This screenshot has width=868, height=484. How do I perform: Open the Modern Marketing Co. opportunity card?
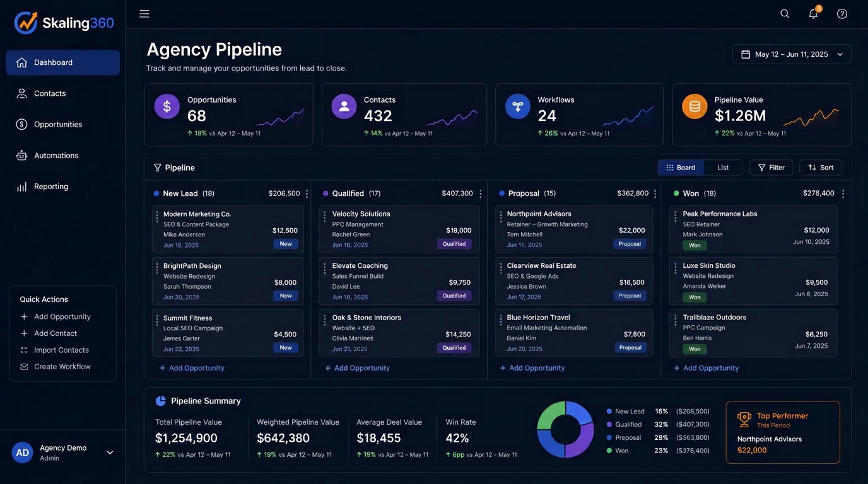coord(228,230)
